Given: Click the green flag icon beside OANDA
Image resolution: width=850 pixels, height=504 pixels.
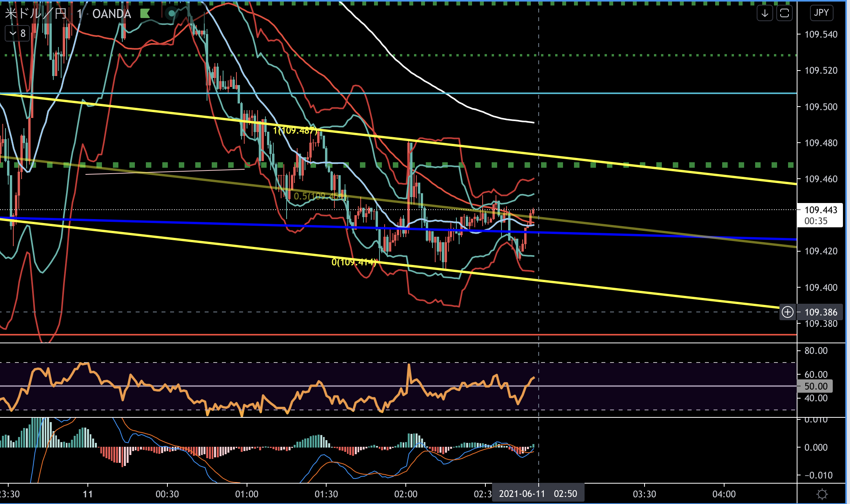Looking at the screenshot, I should pyautogui.click(x=145, y=14).
